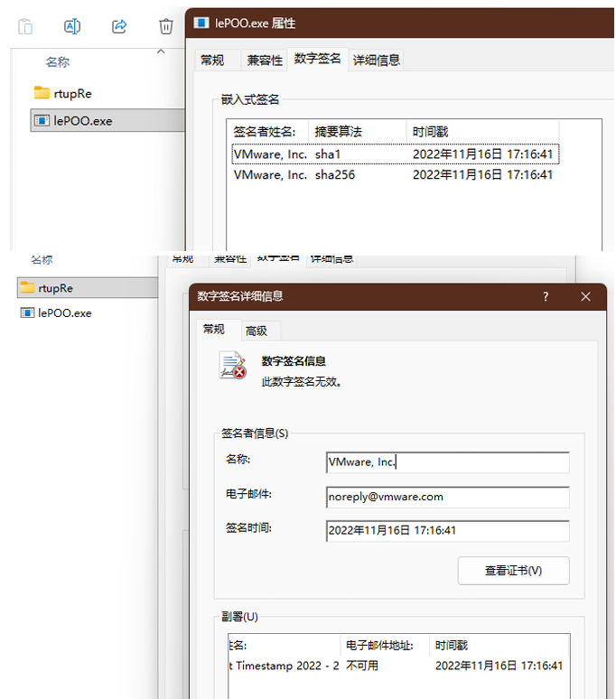The height and width of the screenshot is (699, 616).
Task: Toggle the sort chevron above 名称 column
Action: 161,52
